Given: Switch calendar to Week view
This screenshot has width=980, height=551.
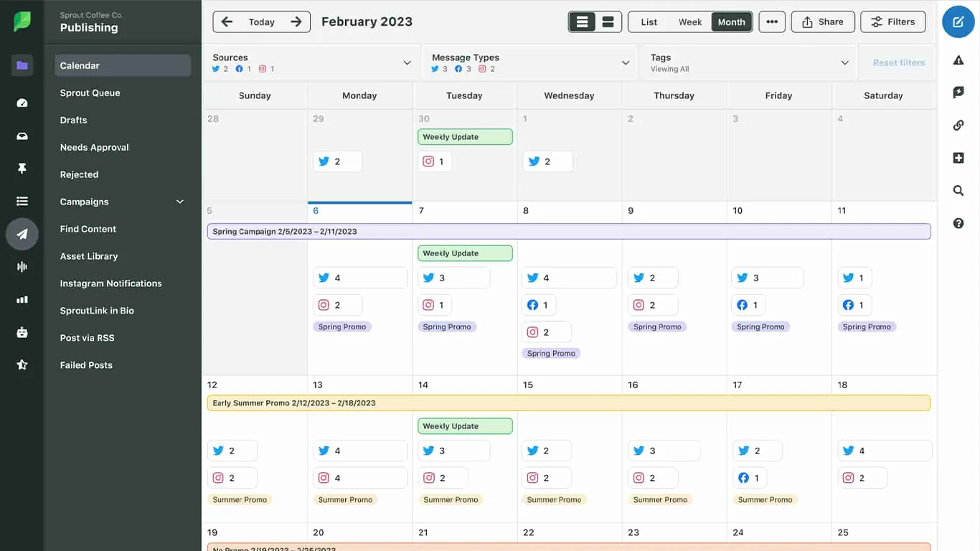Looking at the screenshot, I should [x=689, y=22].
